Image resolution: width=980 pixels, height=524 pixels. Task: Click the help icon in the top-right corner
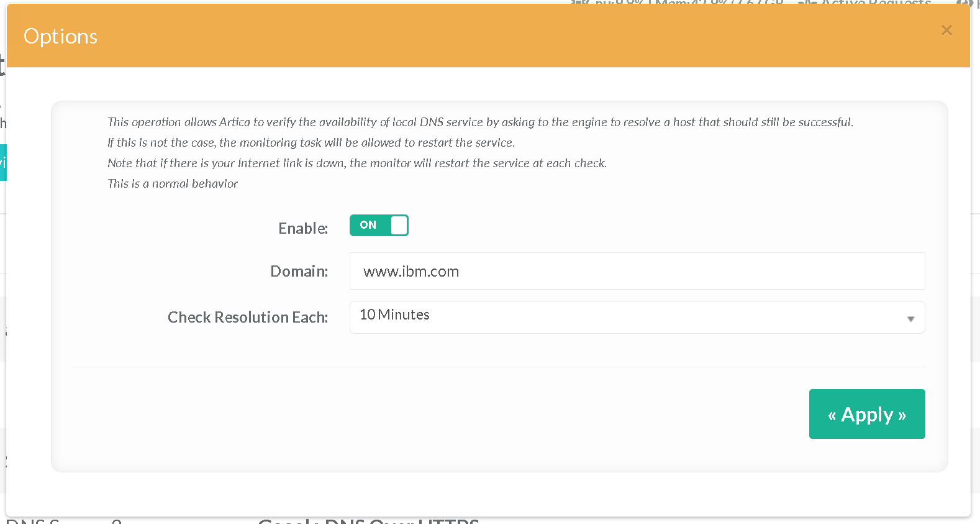pos(964,2)
